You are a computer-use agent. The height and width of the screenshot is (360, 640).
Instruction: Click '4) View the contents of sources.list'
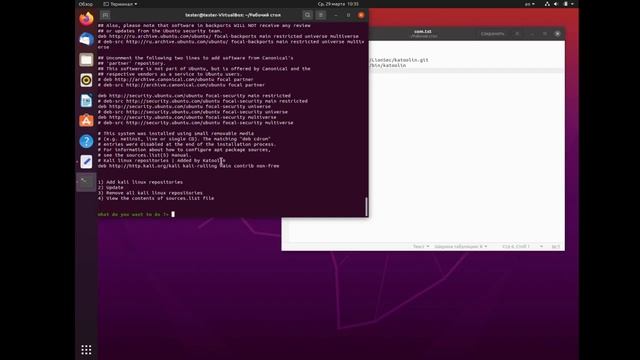click(156, 198)
